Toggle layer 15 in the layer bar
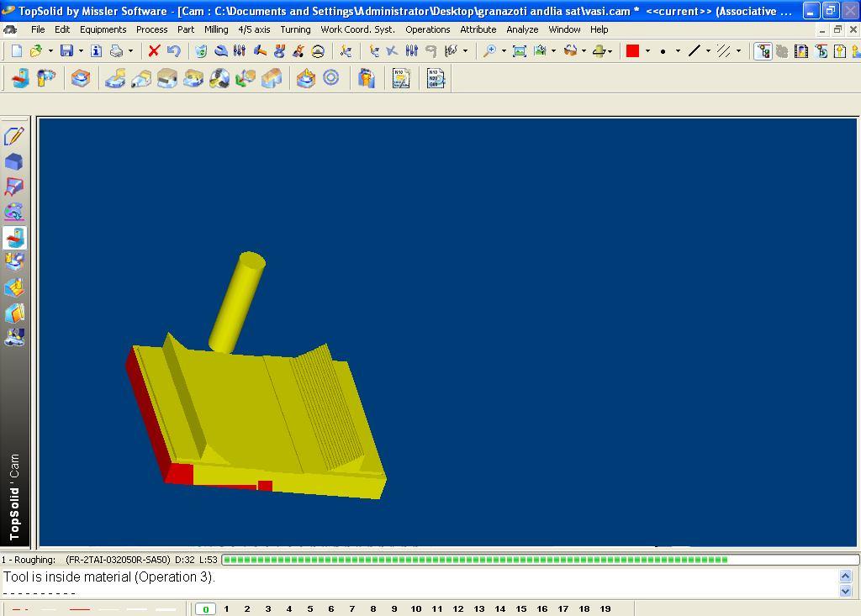Viewport: 861px width, 616px height. coord(521,609)
